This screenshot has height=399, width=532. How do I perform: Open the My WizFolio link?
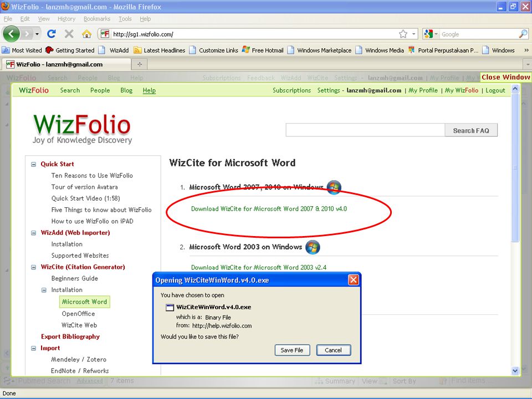click(462, 90)
